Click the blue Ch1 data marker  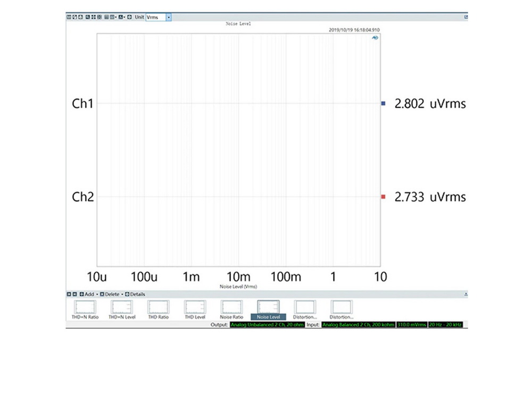tap(383, 103)
